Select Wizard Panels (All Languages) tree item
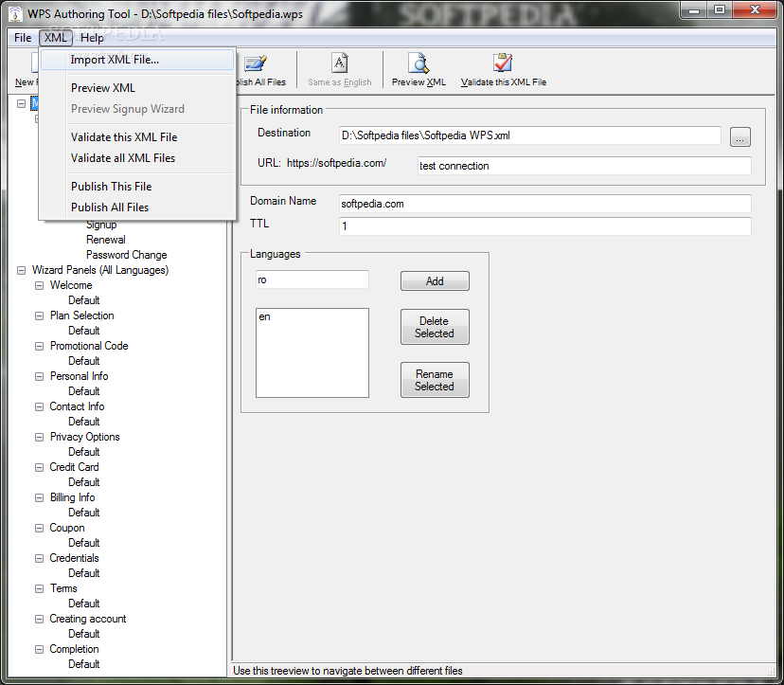784x685 pixels. click(x=100, y=270)
